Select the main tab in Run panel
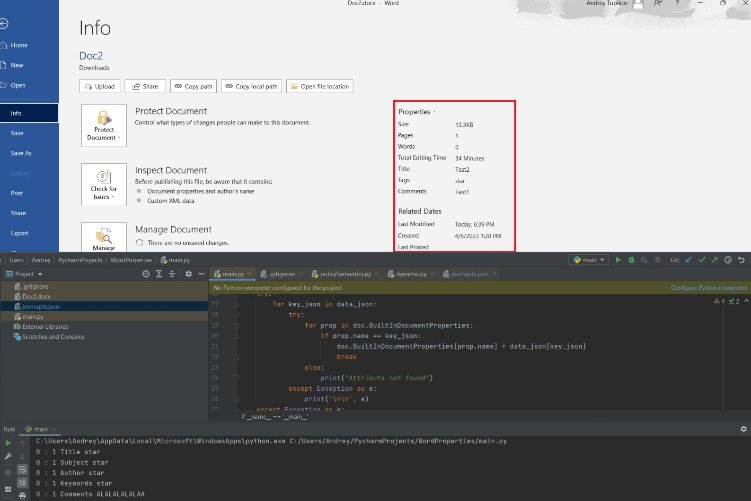The height and width of the screenshot is (501, 751). 38,429
